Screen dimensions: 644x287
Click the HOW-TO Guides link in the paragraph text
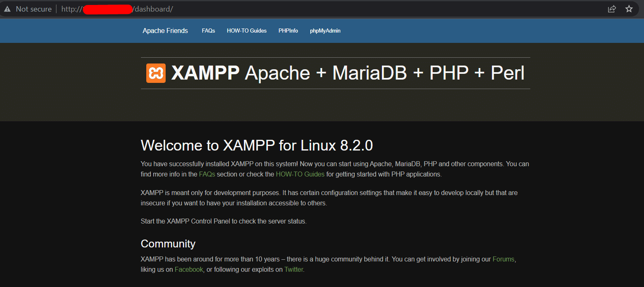coord(300,174)
